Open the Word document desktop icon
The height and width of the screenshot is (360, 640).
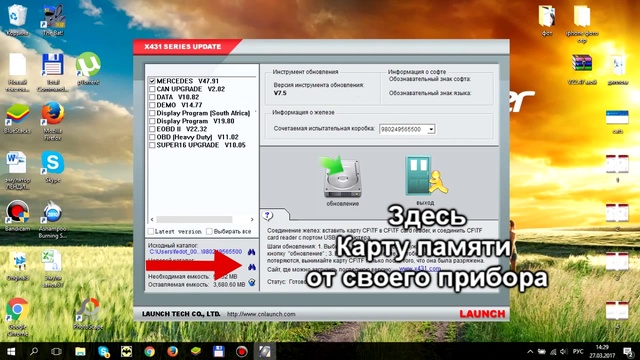(17, 170)
